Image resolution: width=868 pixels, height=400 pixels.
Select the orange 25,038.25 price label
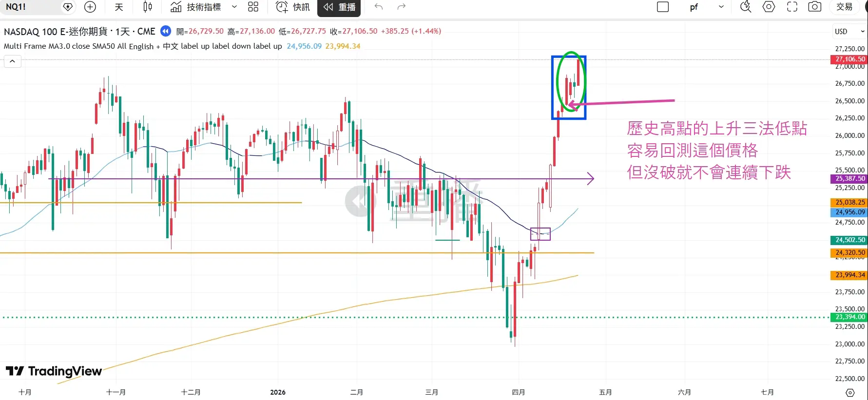(x=849, y=202)
